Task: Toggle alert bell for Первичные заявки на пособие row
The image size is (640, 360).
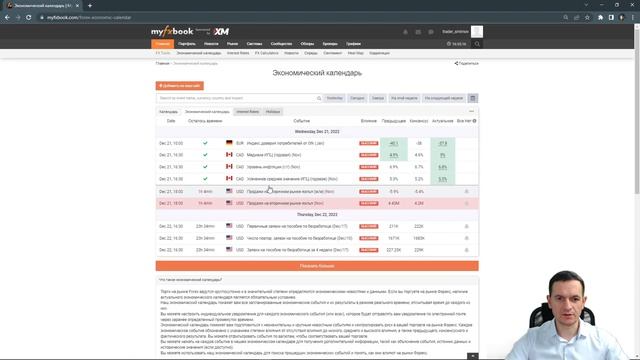Action: pyautogui.click(x=467, y=226)
